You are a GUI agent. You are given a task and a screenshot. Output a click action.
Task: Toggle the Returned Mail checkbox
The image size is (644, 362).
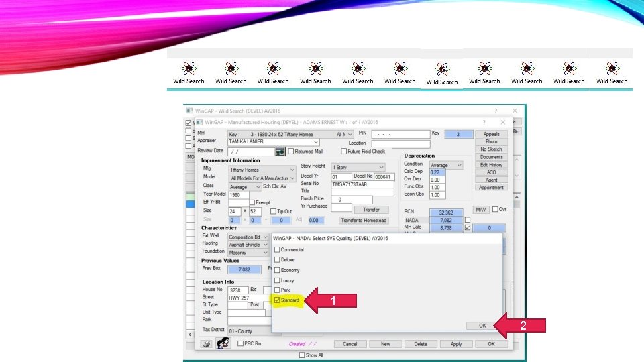[x=291, y=151]
